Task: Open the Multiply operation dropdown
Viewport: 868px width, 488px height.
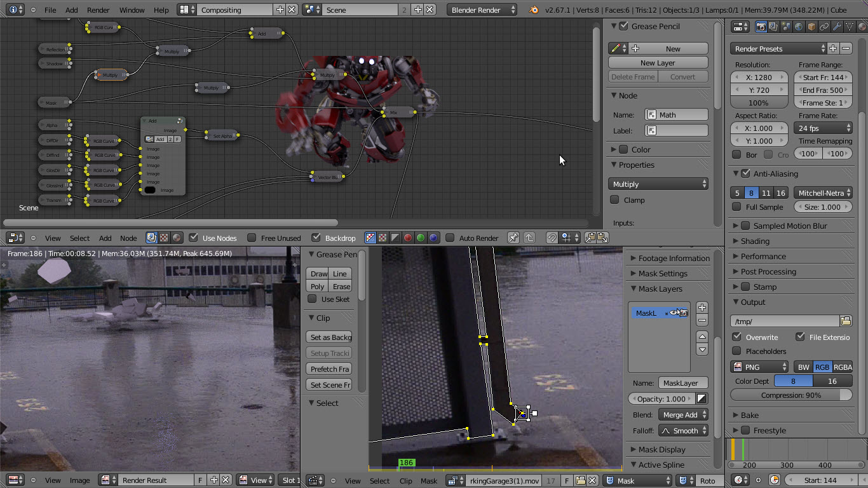Action: click(x=658, y=184)
